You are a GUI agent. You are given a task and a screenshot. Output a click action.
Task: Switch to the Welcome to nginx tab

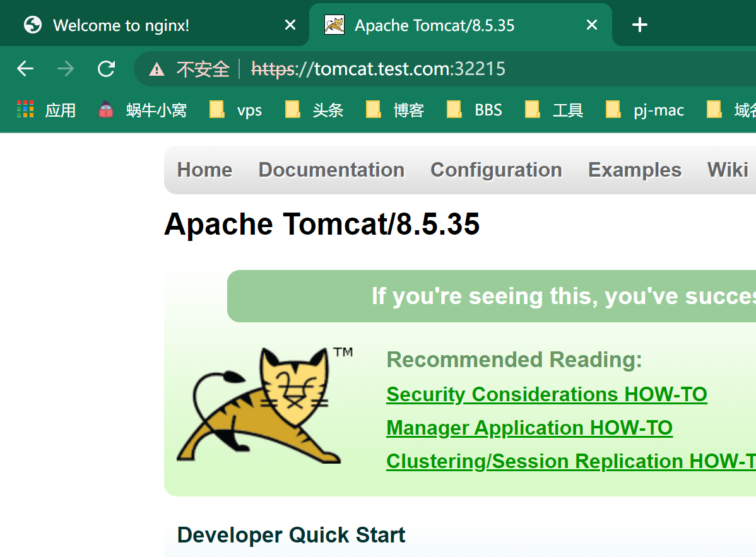point(121,25)
